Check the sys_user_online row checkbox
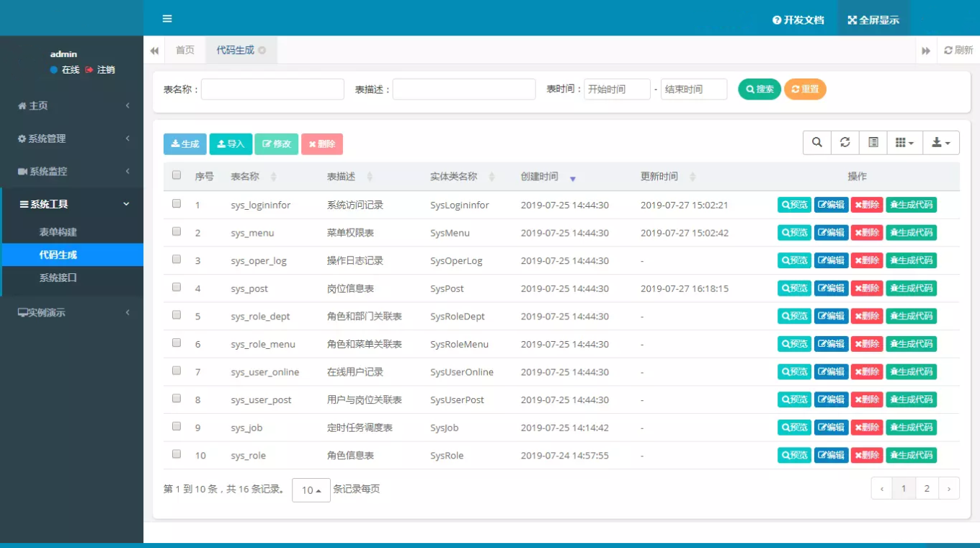 point(177,371)
